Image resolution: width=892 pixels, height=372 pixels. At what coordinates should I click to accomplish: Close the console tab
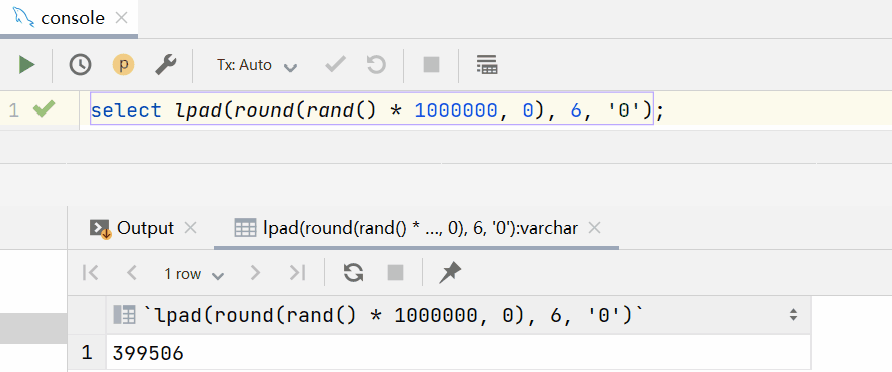tap(121, 18)
